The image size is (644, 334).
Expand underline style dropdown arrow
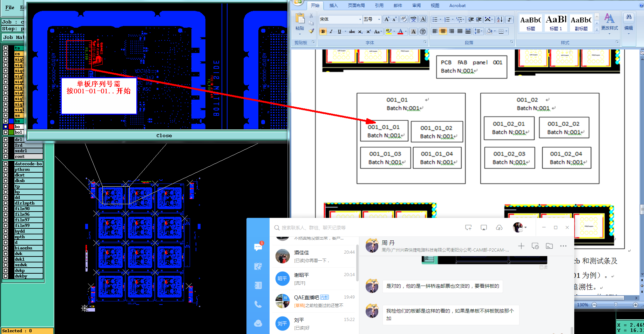coord(345,32)
